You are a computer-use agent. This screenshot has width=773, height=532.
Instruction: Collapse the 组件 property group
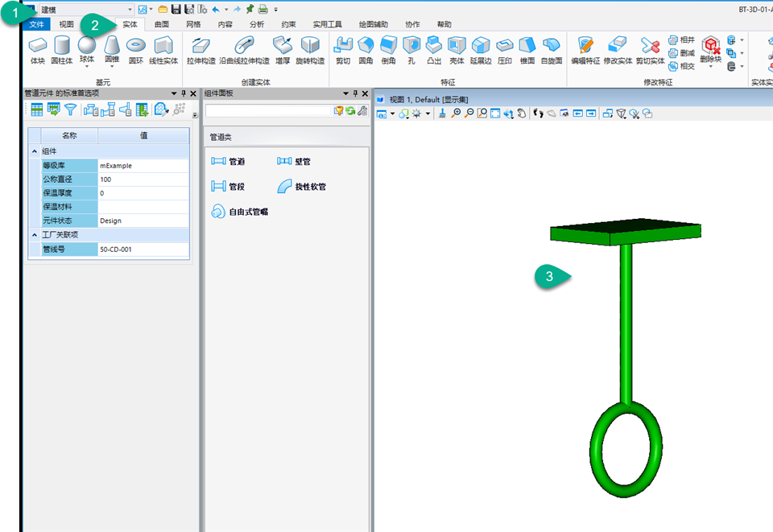[x=34, y=151]
